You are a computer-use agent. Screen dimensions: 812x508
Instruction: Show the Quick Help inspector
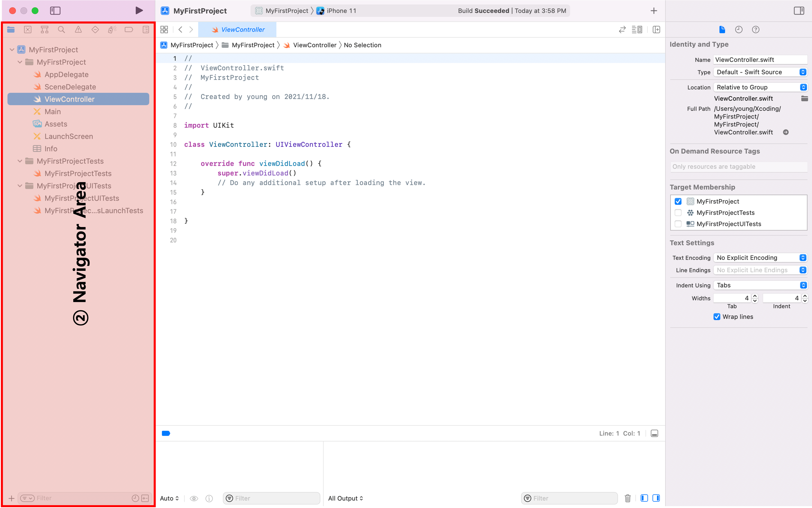[x=756, y=30]
